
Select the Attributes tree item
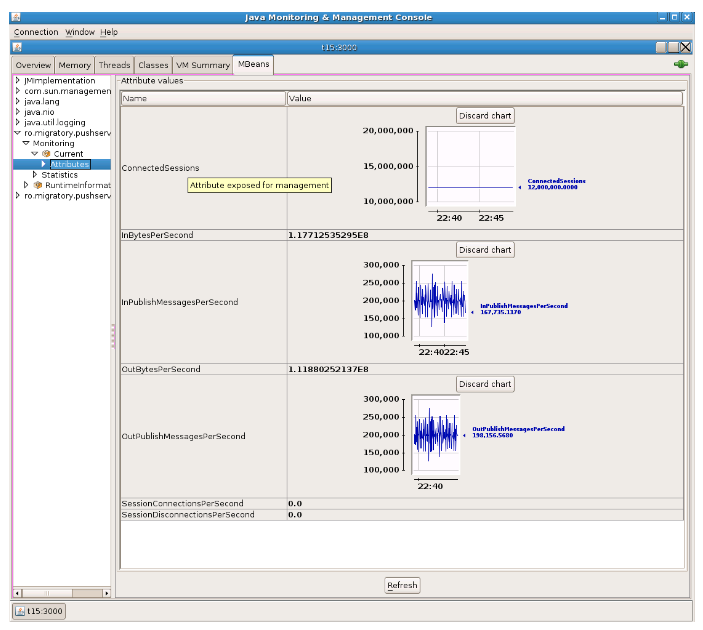[x=69, y=164]
